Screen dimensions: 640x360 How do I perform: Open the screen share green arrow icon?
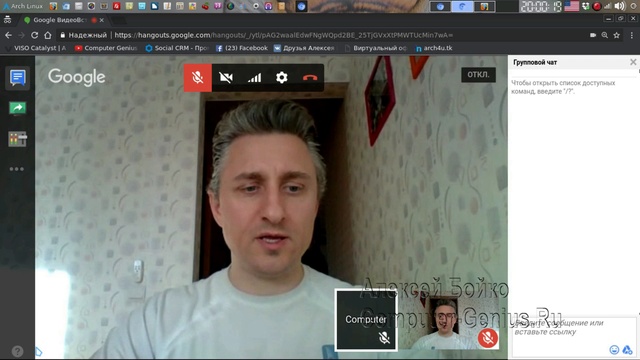[x=18, y=108]
